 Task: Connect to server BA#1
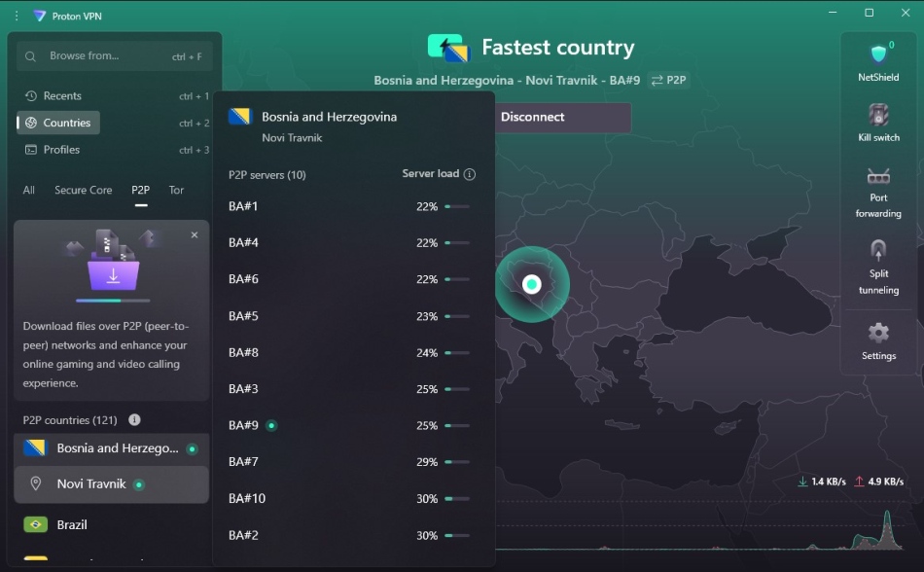coord(353,206)
